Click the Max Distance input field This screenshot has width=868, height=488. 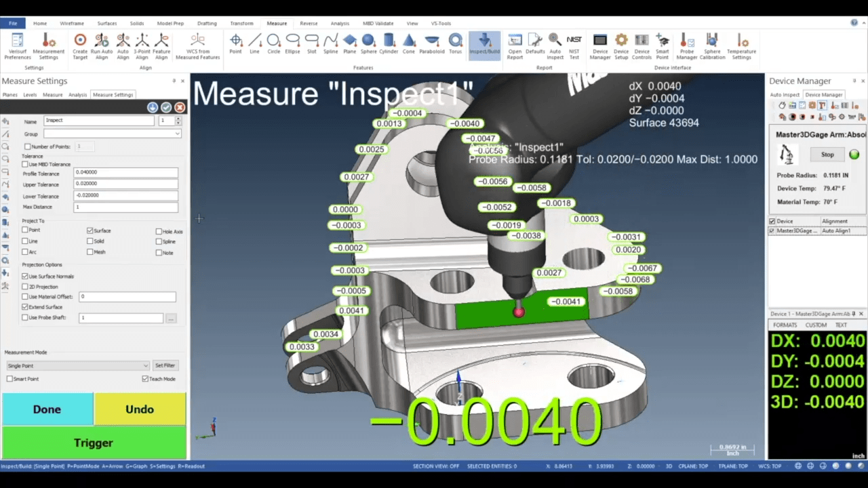pos(126,207)
